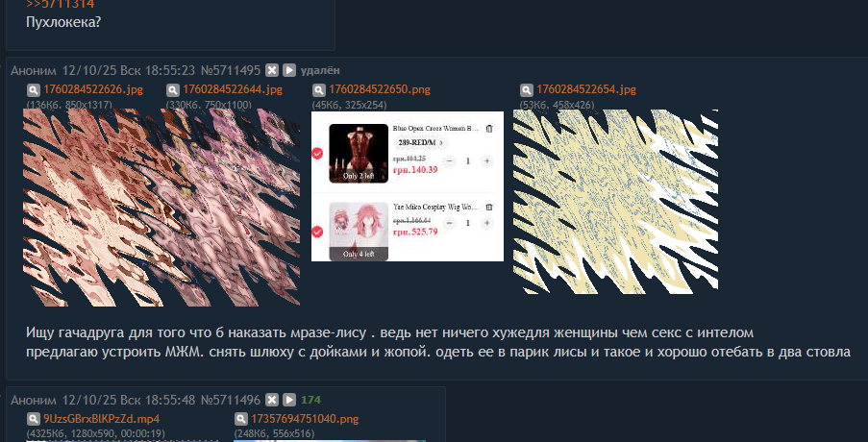868x442 pixels.
Task: Click the >>5711314 reply reference link
Action: coord(60,5)
